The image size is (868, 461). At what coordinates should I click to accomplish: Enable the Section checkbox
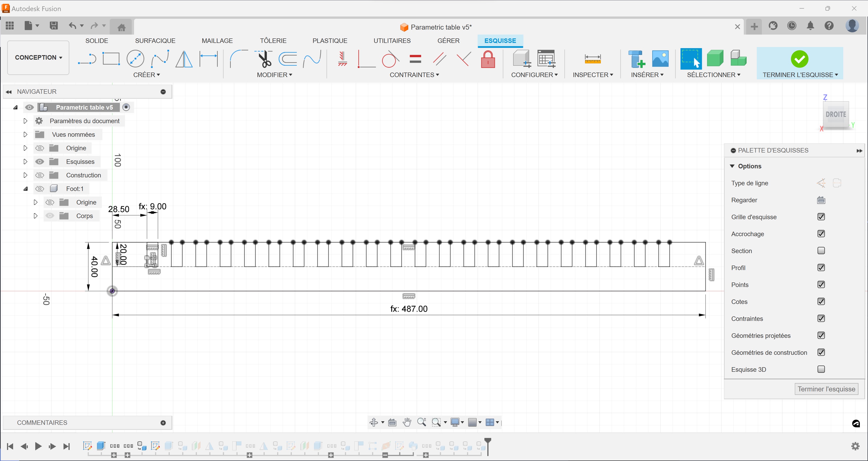(x=821, y=250)
